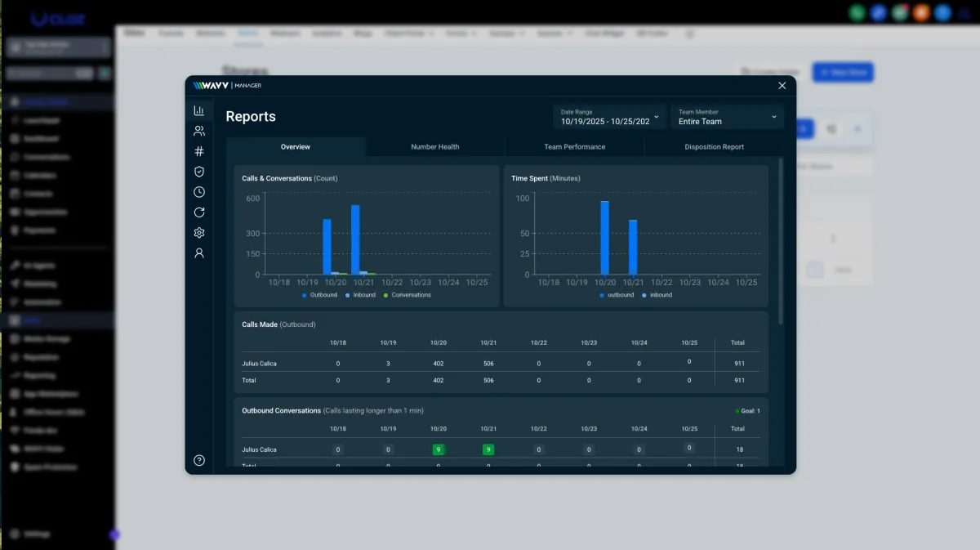Open the Team Member dropdown
This screenshot has height=550, width=980.
pos(727,117)
